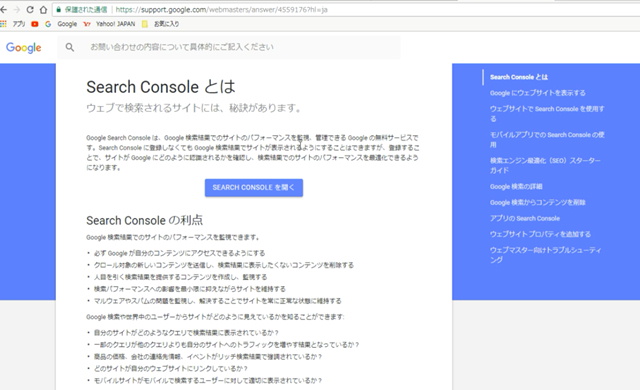
Task: Click the secure connection padlock icon
Action: [x=59, y=9]
